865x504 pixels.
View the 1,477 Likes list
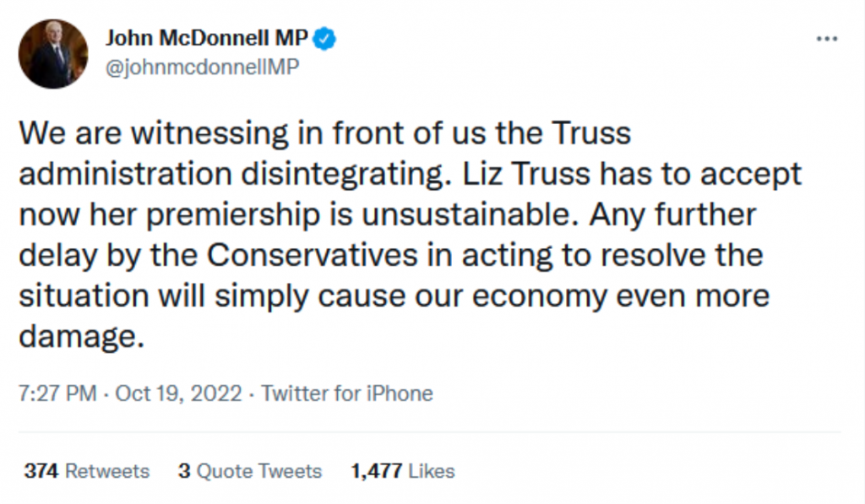pos(403,471)
